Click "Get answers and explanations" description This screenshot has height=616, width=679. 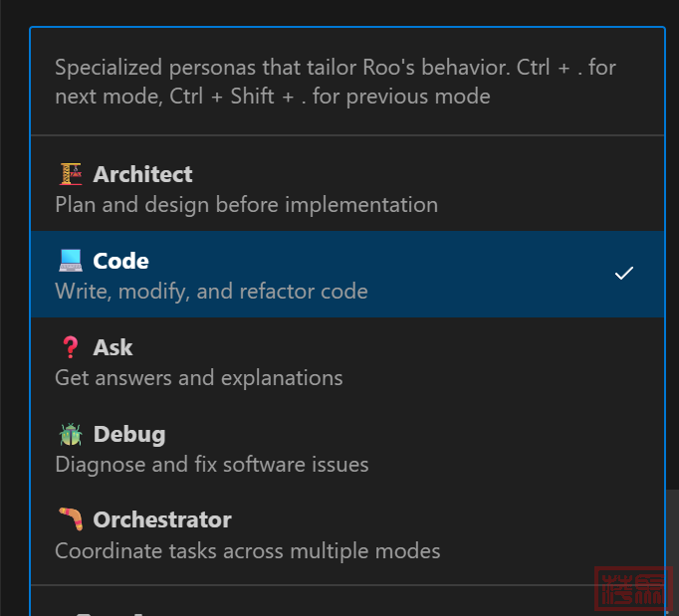[x=198, y=378]
